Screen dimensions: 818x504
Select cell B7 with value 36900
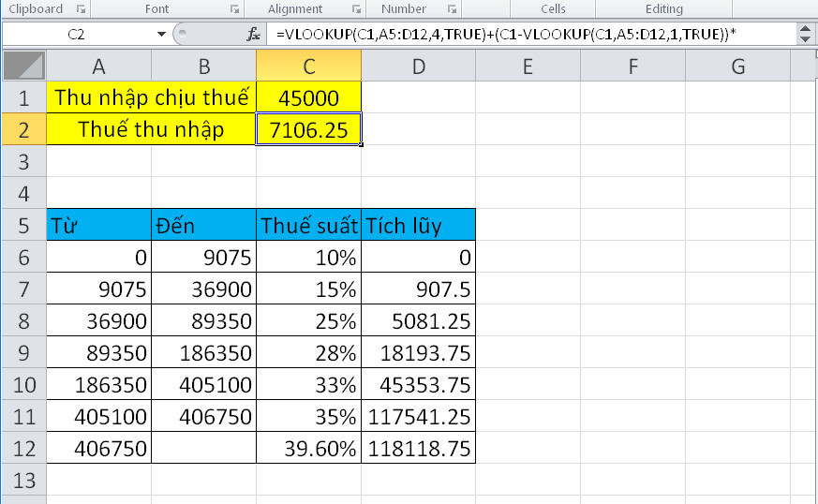(x=204, y=289)
